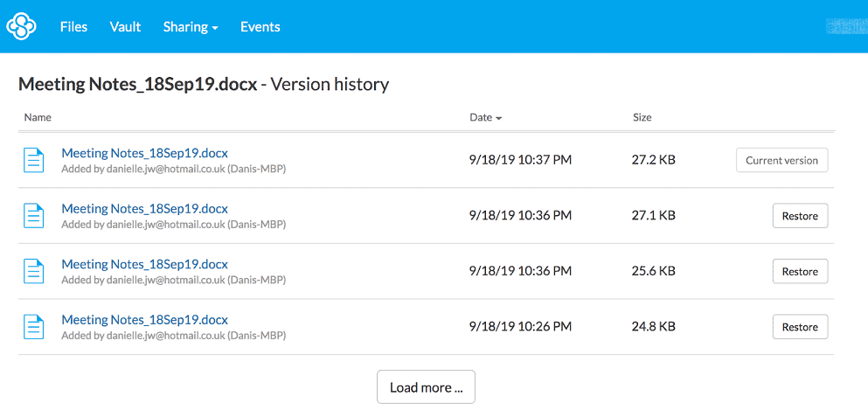
Task: Click the document icon of the 27.1 KB version
Action: (33, 216)
